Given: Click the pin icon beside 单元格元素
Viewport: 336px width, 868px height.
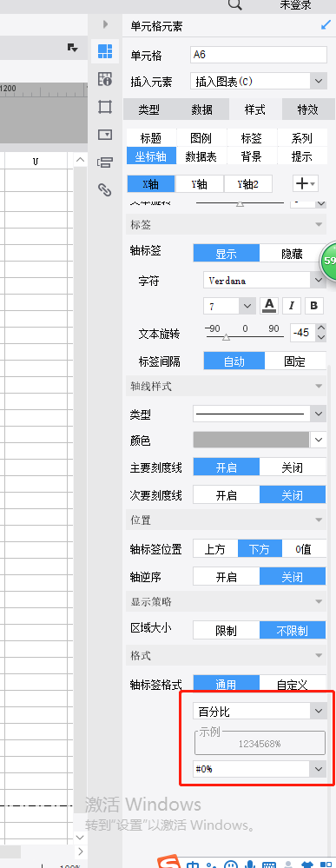Looking at the screenshot, I should point(326,25).
